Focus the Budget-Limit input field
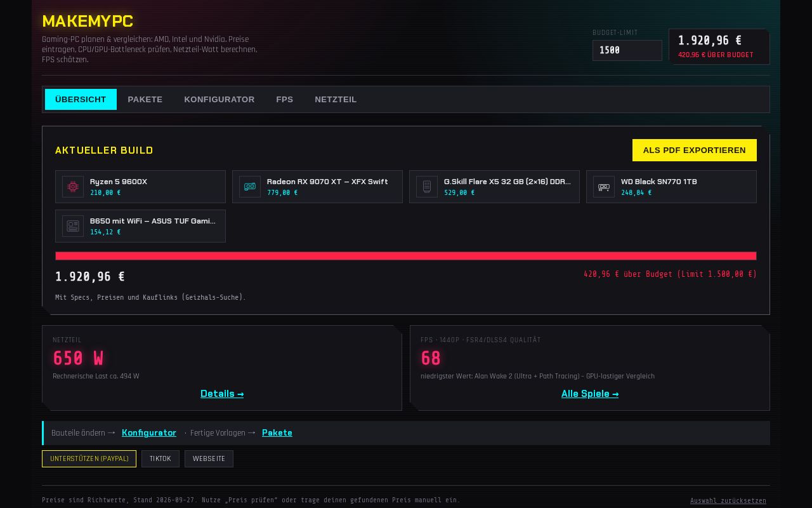The height and width of the screenshot is (508, 812). 627,51
